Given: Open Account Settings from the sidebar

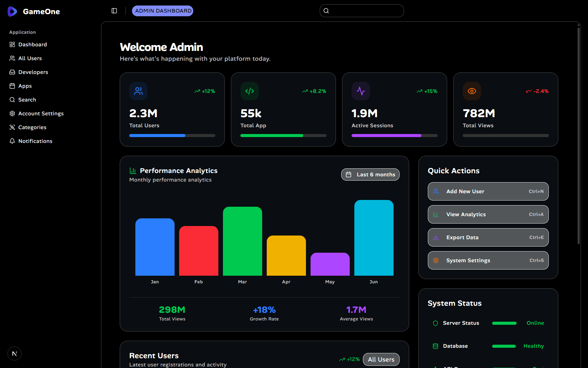Looking at the screenshot, I should (41, 113).
